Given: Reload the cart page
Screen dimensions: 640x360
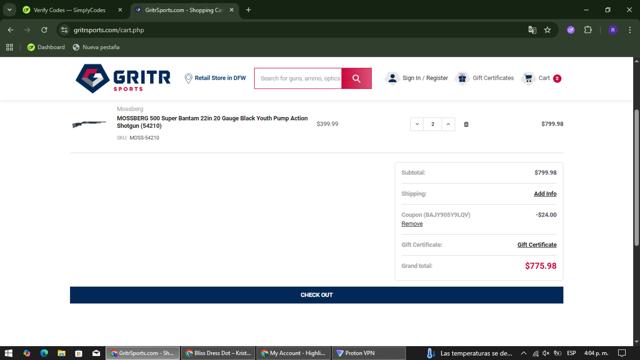Looking at the screenshot, I should click(x=44, y=30).
